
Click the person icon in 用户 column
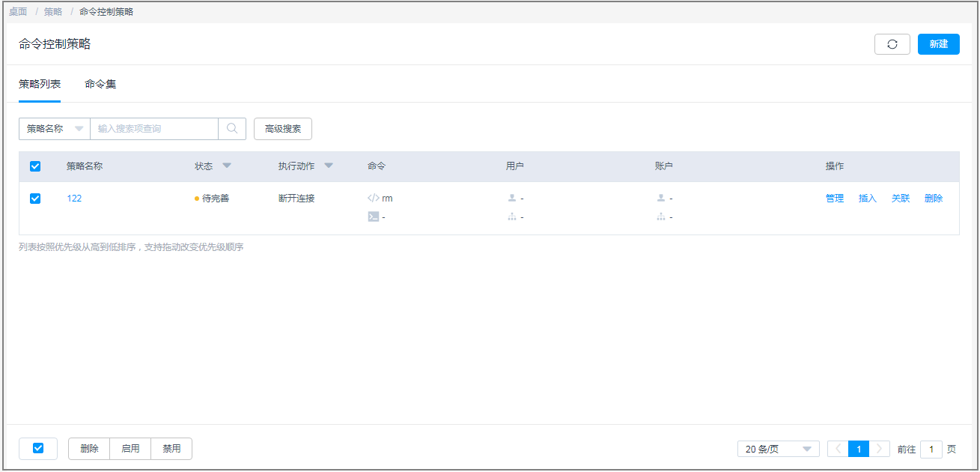pyautogui.click(x=512, y=199)
